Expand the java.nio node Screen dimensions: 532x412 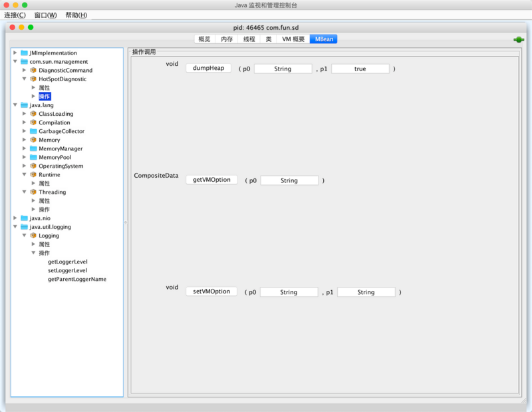coord(15,218)
